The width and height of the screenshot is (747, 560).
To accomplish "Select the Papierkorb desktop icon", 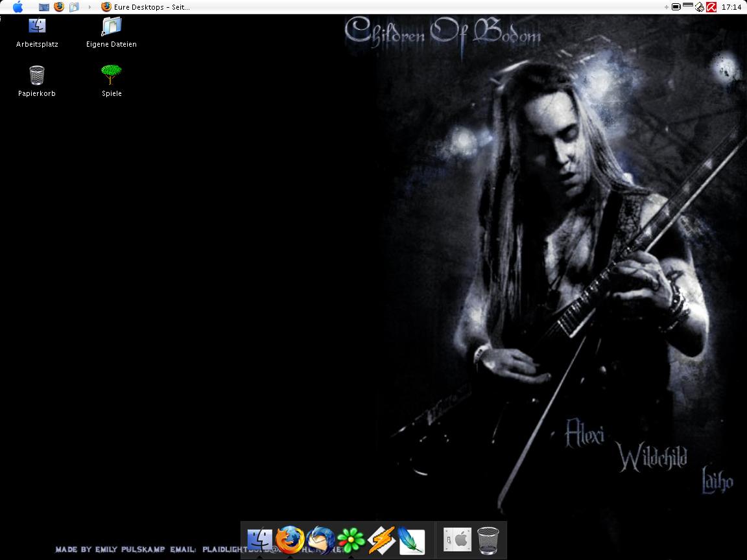I will point(37,82).
